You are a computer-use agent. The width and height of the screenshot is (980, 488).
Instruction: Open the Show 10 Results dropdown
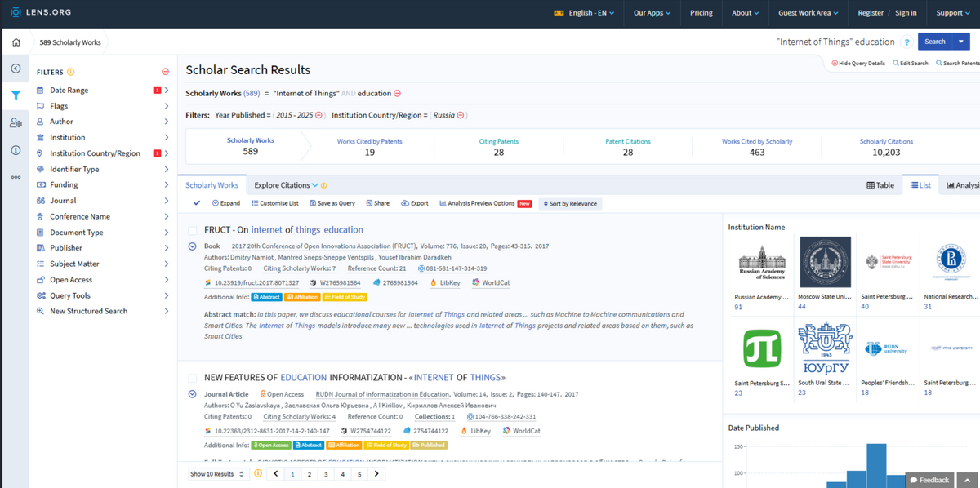pyautogui.click(x=217, y=474)
